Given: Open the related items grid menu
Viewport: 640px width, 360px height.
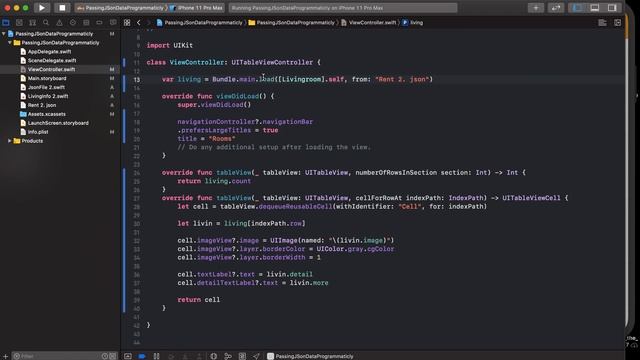Looking at the screenshot, I should [x=127, y=23].
